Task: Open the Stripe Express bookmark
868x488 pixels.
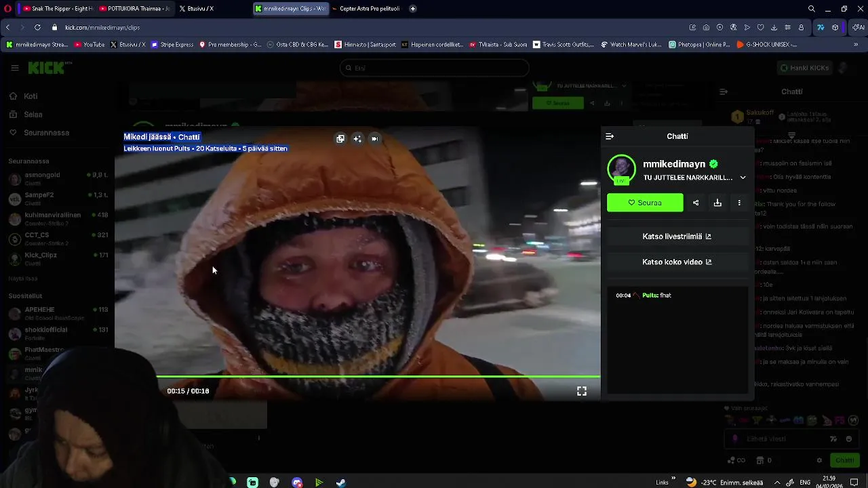Action: (172, 44)
